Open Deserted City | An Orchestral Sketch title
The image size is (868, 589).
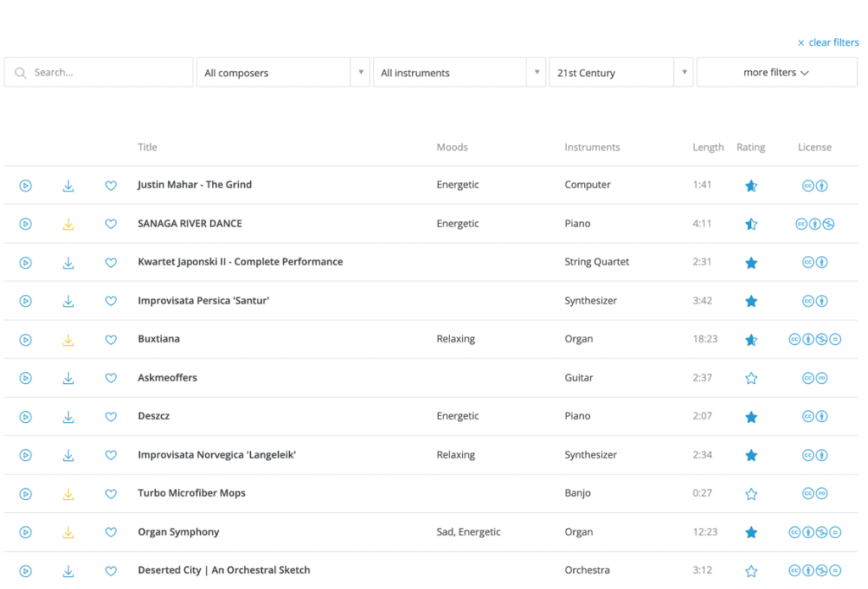pyautogui.click(x=224, y=570)
